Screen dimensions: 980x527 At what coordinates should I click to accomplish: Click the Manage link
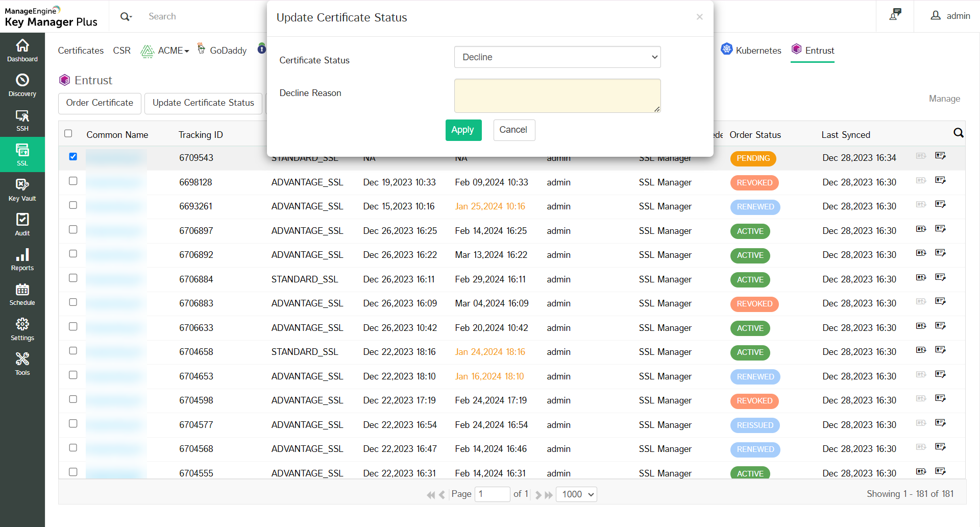click(x=944, y=99)
